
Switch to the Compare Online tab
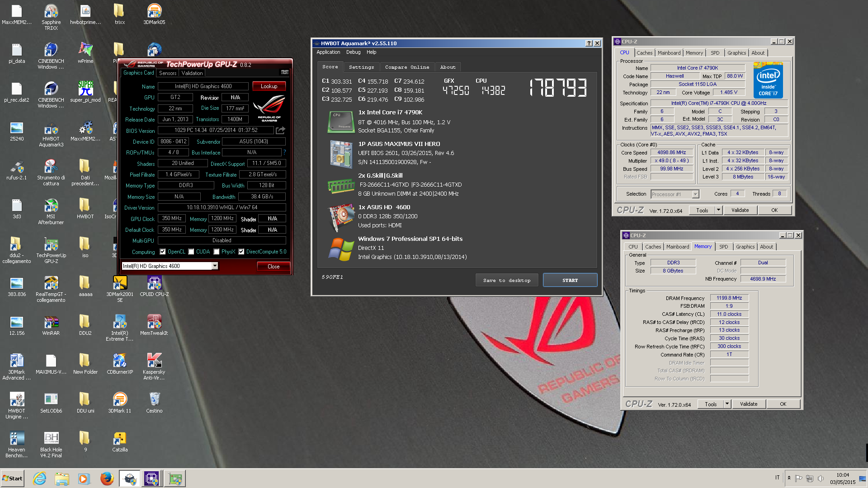pyautogui.click(x=407, y=67)
